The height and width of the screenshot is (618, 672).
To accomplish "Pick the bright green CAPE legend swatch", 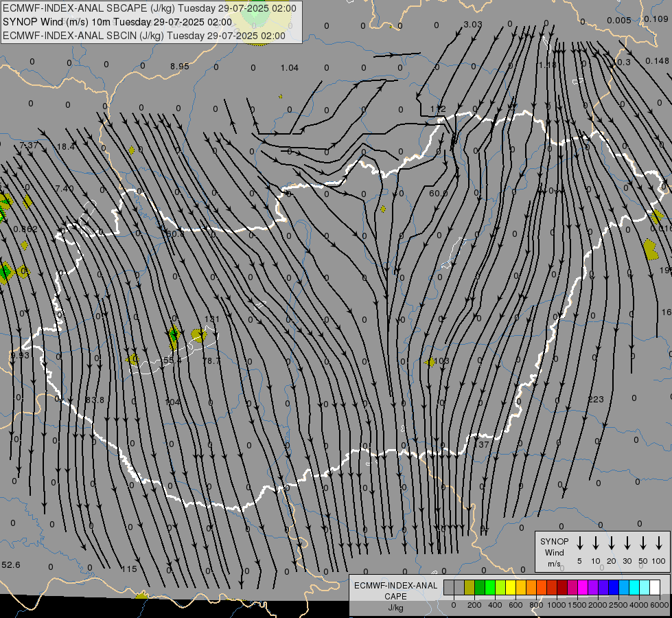I will pos(490,587).
